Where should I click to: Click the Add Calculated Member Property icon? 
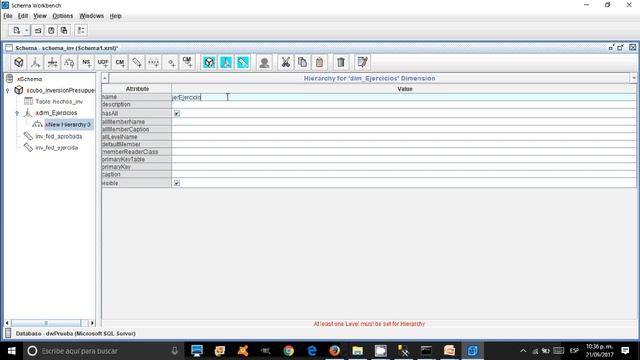pyautogui.click(x=187, y=62)
